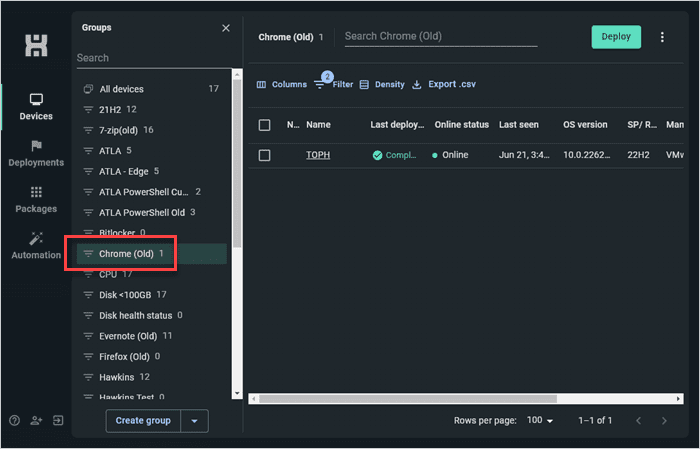Select the All devices group

(x=152, y=89)
